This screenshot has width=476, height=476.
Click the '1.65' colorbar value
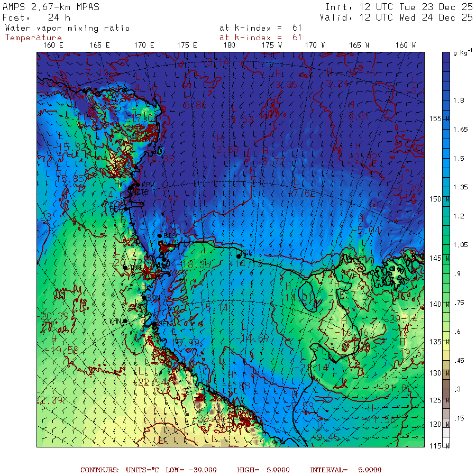pyautogui.click(x=461, y=130)
